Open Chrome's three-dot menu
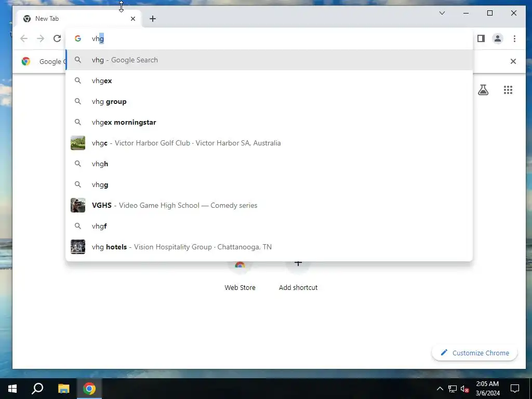 point(514,38)
